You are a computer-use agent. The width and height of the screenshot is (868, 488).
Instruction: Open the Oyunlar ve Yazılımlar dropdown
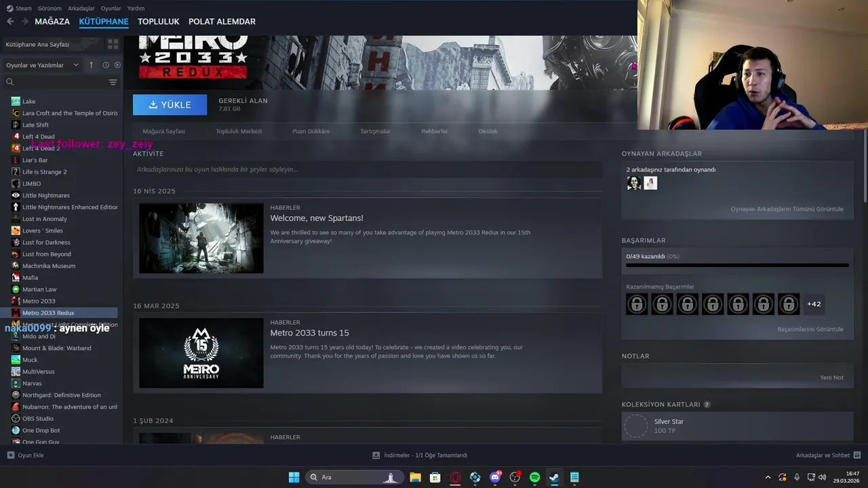point(42,65)
